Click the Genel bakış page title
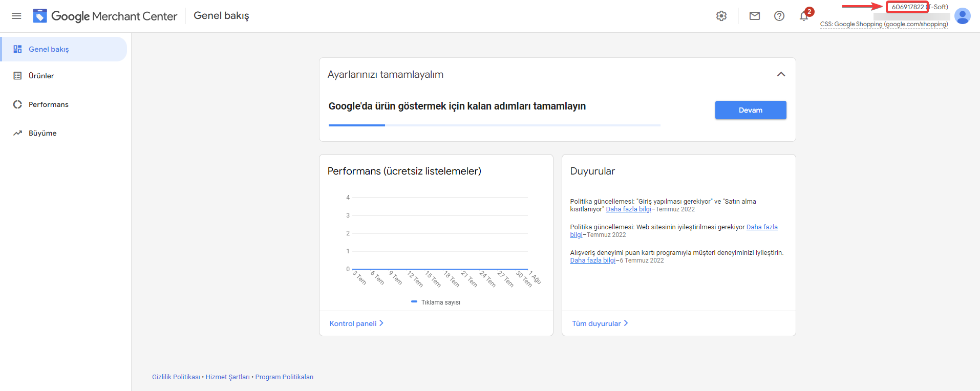The width and height of the screenshot is (980, 391). (x=221, y=16)
